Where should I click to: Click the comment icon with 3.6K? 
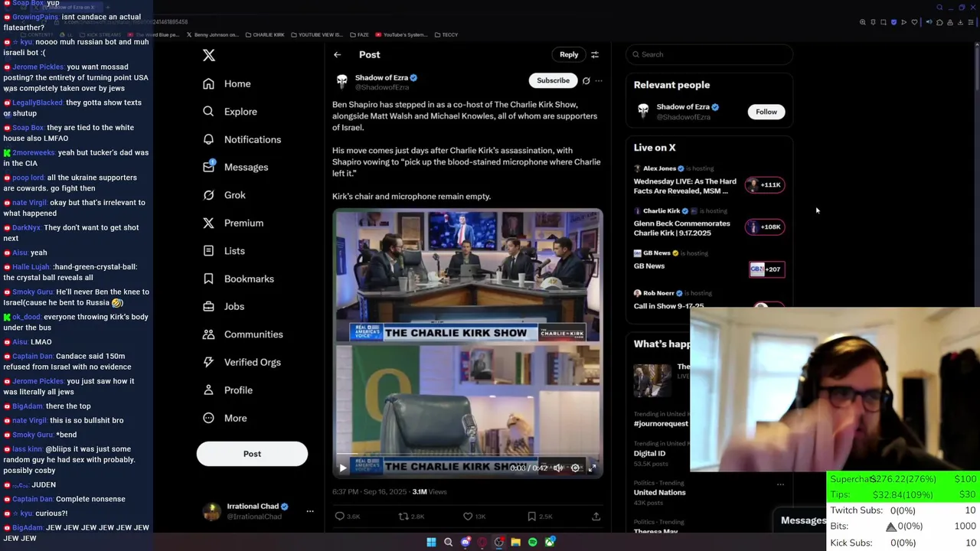pyautogui.click(x=339, y=517)
